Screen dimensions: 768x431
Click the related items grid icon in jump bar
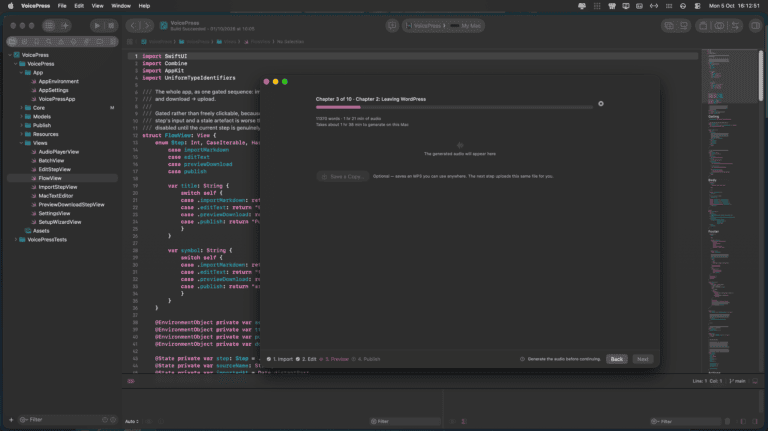(130, 42)
